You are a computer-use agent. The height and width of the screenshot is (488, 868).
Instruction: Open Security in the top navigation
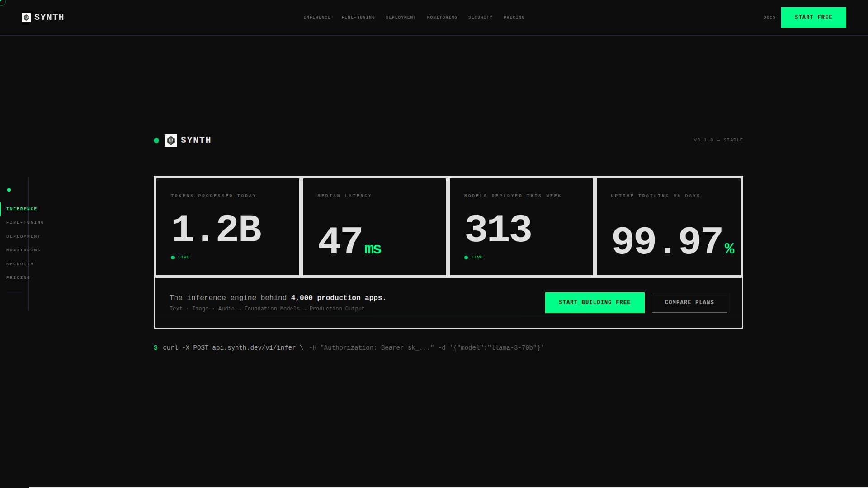[480, 17]
